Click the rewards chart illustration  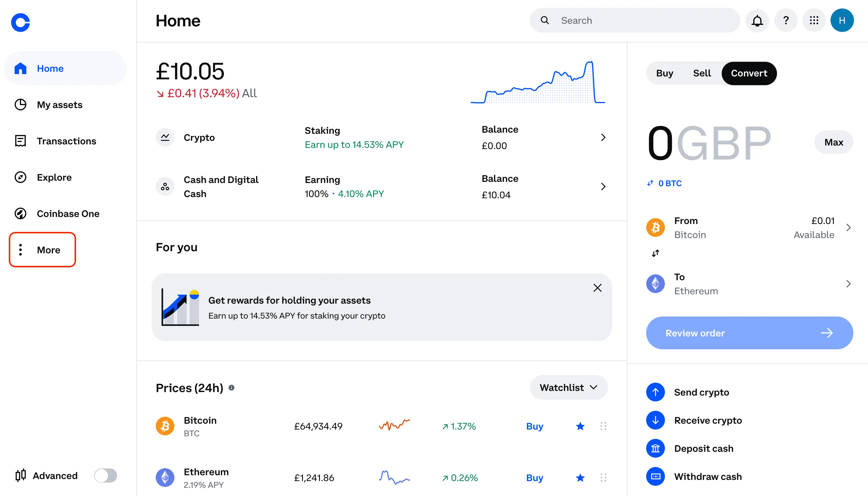(180, 307)
